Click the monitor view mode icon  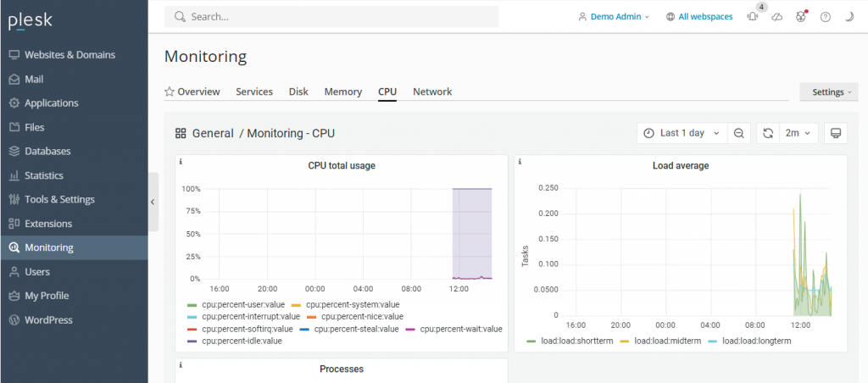(835, 133)
